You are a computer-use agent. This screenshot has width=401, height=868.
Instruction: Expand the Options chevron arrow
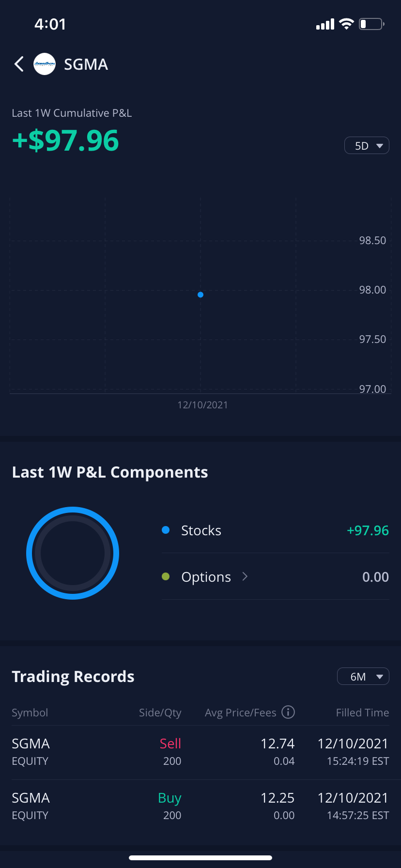[245, 576]
